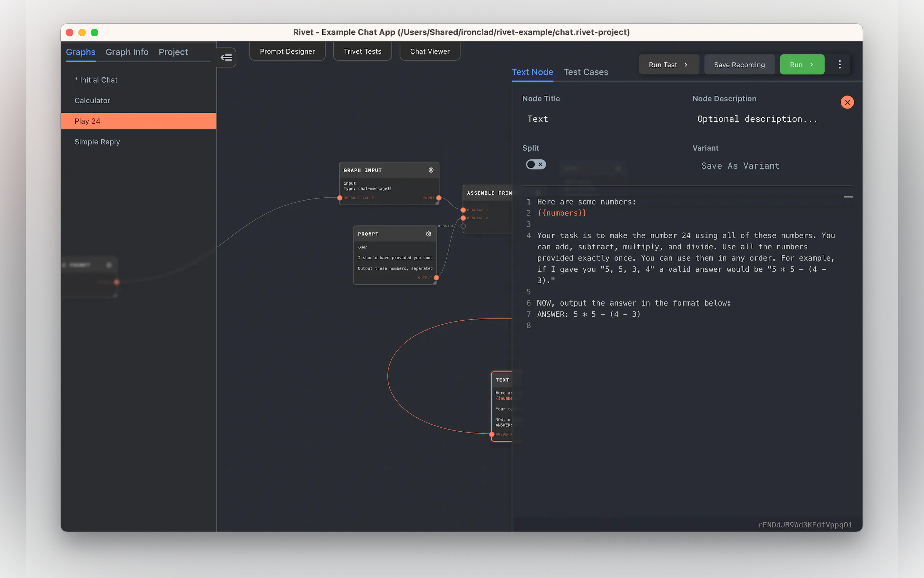The image size is (924, 578).
Task: Collapse the sidebar with the arrow-lines icon
Action: [226, 58]
